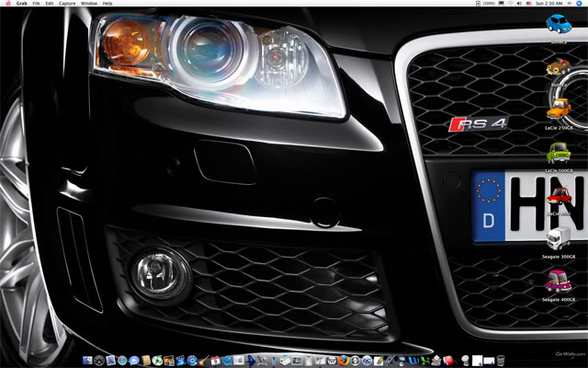Select the LaCie 250GB drive icon

559,109
